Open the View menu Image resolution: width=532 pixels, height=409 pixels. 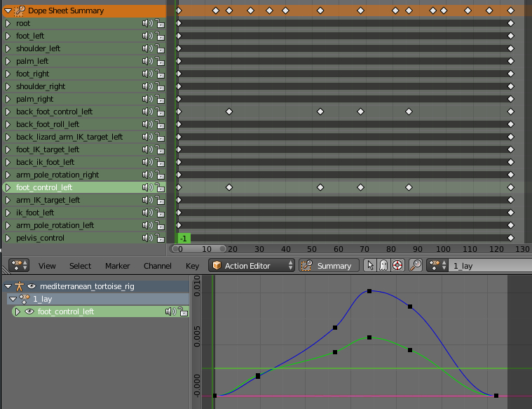click(x=47, y=266)
